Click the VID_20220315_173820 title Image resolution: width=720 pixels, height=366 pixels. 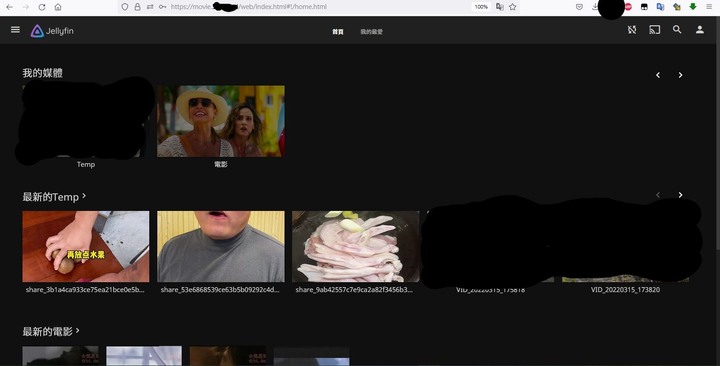click(x=625, y=290)
